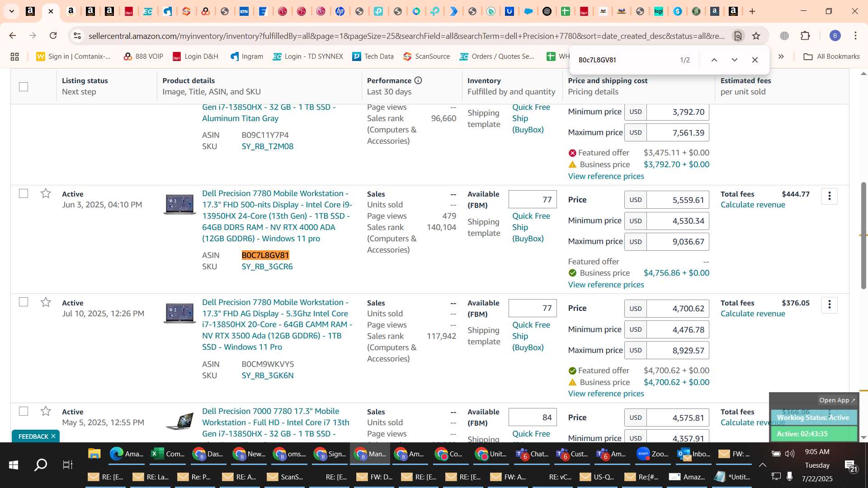Open Windows taskbar search
The width and height of the screenshot is (868, 488).
pyautogui.click(x=41, y=465)
